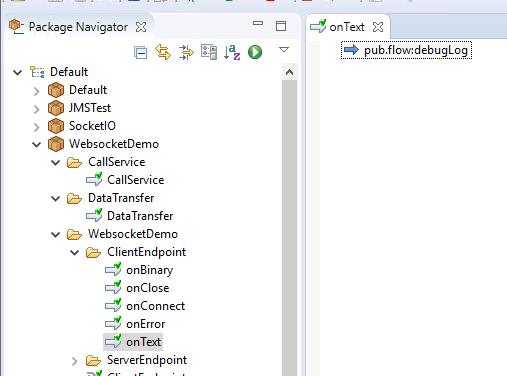Expand the ServerEndpoint folder
This screenshot has width=507, height=376.
pyautogui.click(x=75, y=361)
